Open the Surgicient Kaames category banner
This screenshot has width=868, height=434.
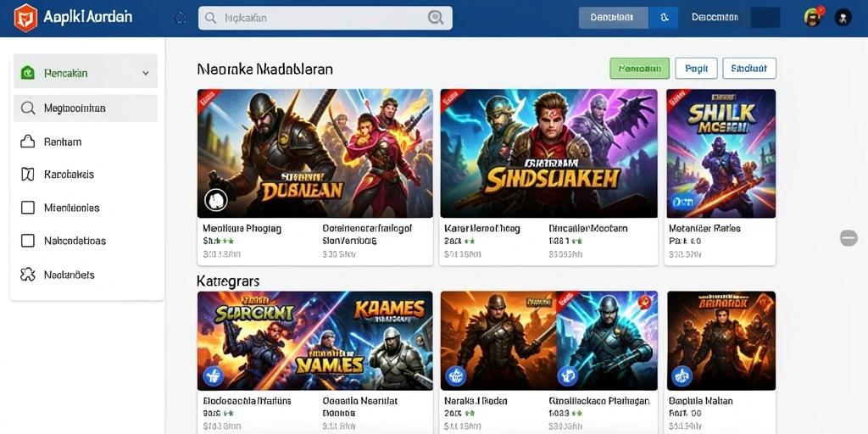click(315, 341)
